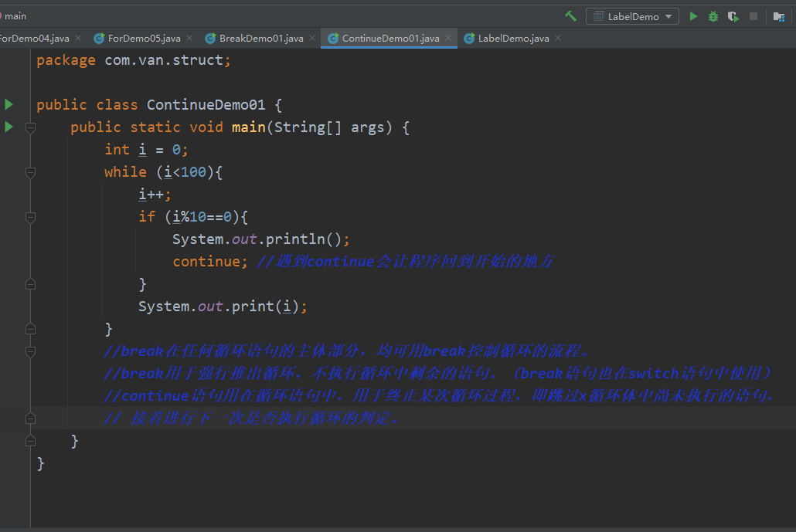Click the Stop square icon
796x532 pixels.
click(x=753, y=16)
